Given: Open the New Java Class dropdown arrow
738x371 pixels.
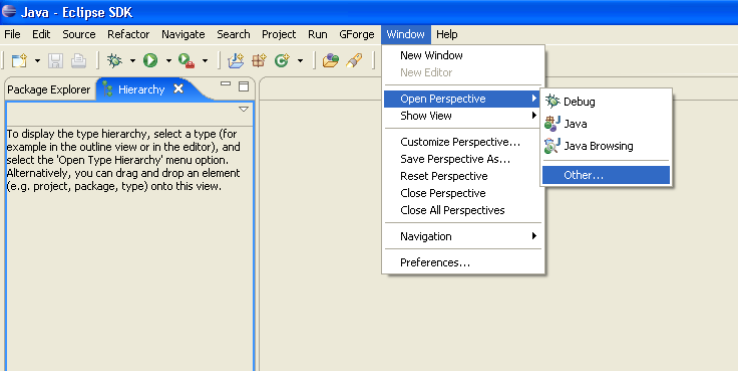Looking at the screenshot, I should point(300,61).
